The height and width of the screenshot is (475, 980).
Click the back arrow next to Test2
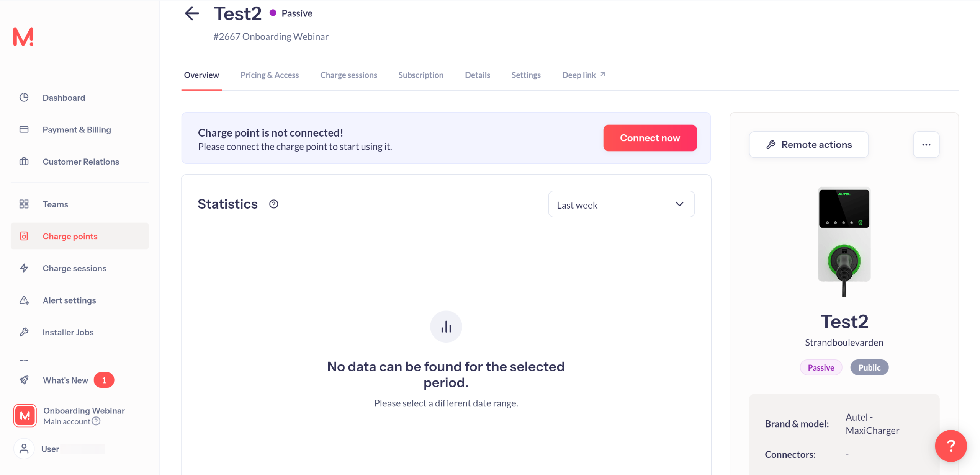[x=192, y=13]
